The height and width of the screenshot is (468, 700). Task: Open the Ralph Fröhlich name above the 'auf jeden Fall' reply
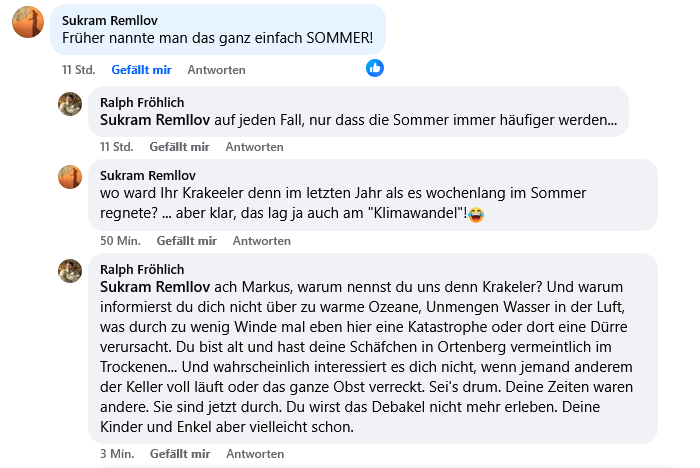tap(142, 102)
